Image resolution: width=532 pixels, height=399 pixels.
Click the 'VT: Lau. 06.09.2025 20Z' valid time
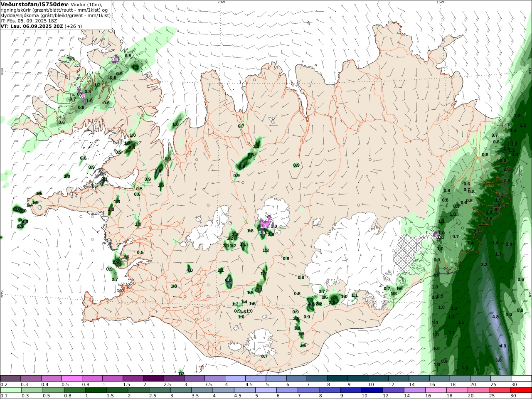click(x=32, y=26)
